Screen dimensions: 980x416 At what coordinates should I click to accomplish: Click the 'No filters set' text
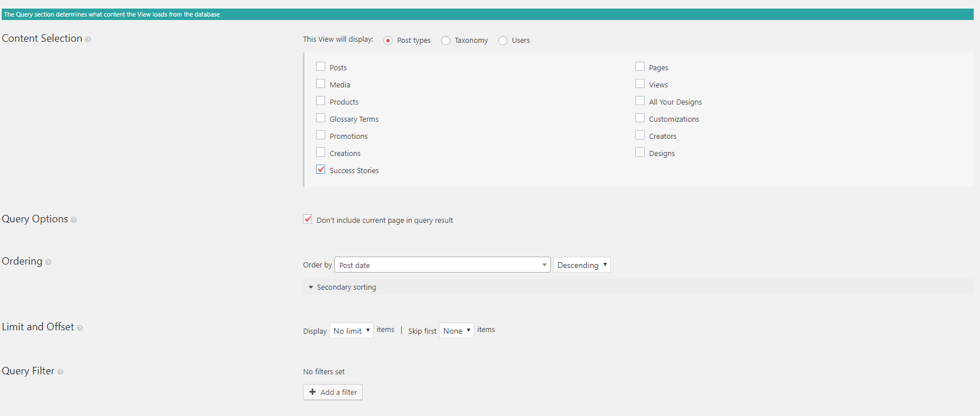[324, 372]
